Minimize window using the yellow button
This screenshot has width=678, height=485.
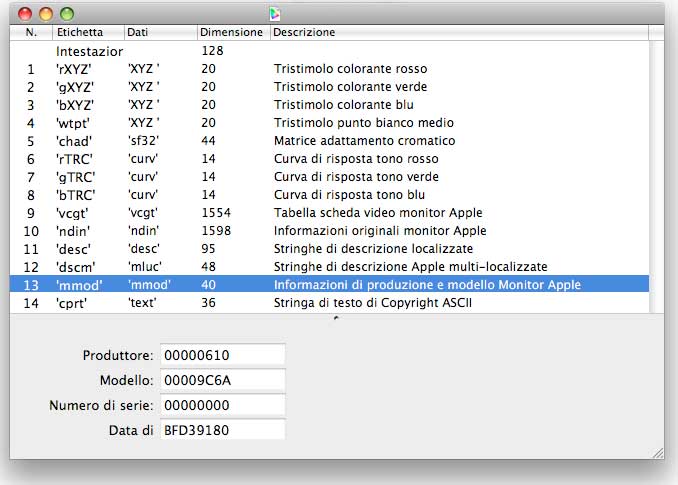(46, 14)
